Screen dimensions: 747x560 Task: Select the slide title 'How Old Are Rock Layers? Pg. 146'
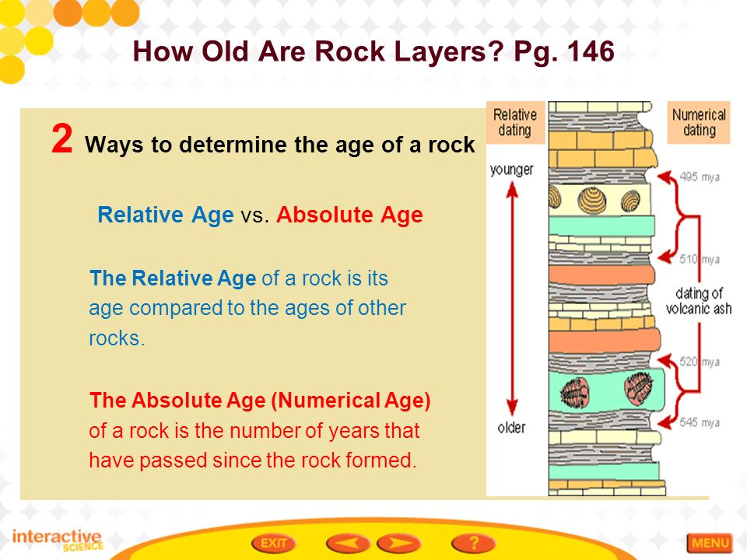tap(373, 51)
